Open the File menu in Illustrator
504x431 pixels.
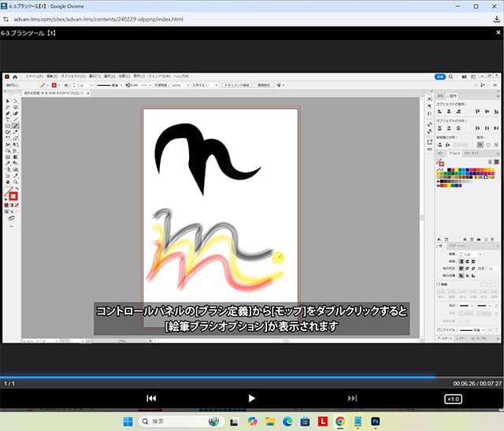point(33,76)
